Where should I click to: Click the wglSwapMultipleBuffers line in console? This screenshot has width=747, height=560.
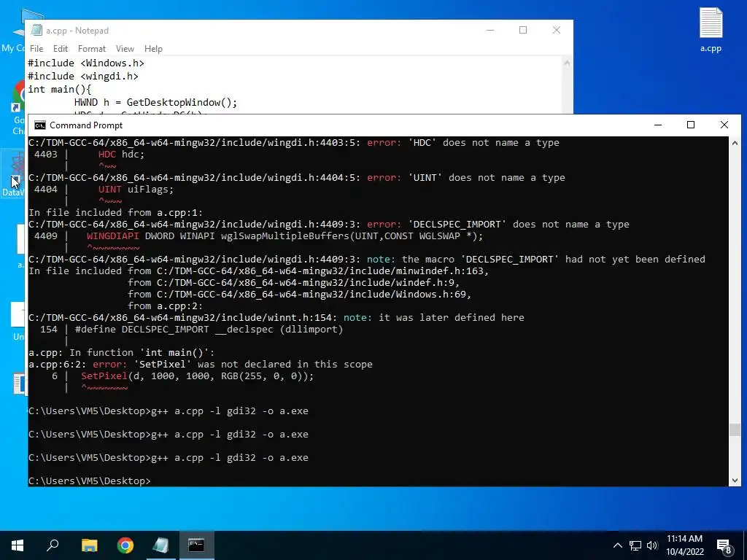285,236
